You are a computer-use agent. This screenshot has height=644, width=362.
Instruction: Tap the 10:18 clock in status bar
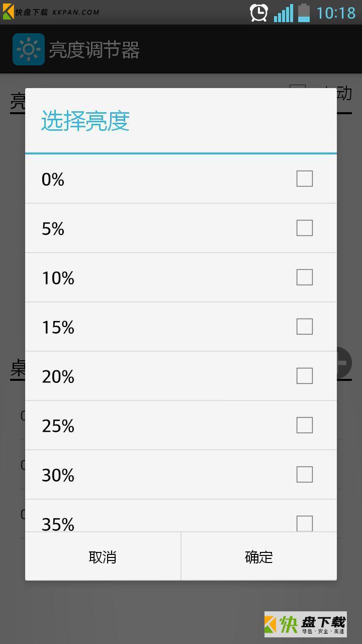[336, 13]
